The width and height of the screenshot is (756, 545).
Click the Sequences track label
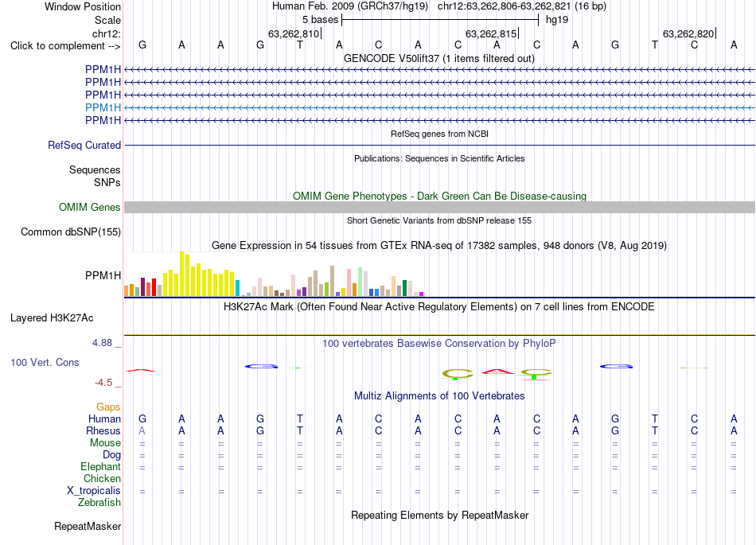[x=95, y=169]
